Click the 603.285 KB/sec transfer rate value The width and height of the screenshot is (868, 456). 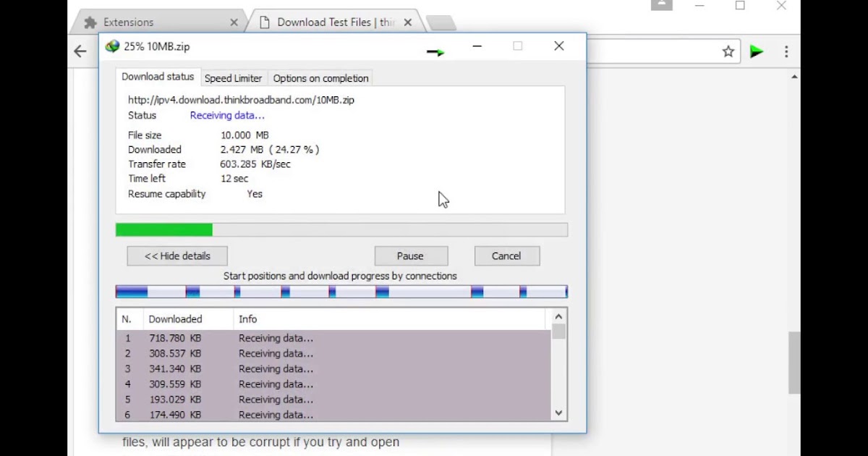point(255,164)
